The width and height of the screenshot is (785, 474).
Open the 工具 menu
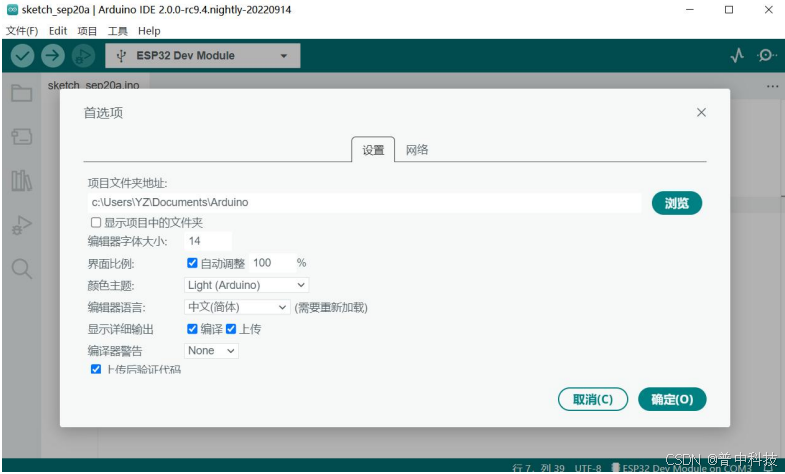click(x=118, y=31)
